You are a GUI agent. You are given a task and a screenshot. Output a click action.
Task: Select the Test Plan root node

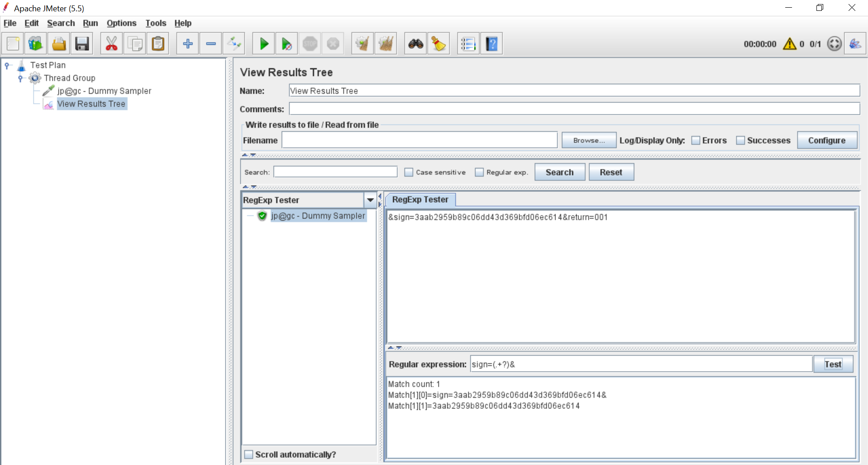click(x=48, y=65)
